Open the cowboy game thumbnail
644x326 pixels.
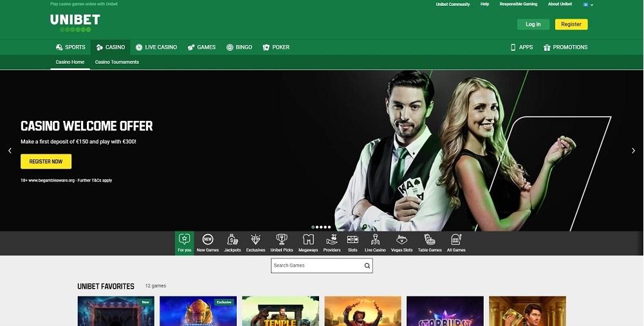coord(363,311)
